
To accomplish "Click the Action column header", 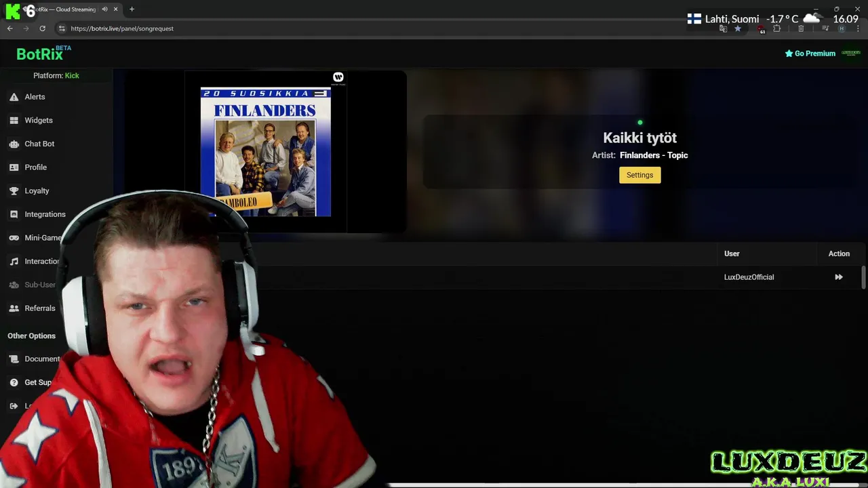I will point(839,253).
